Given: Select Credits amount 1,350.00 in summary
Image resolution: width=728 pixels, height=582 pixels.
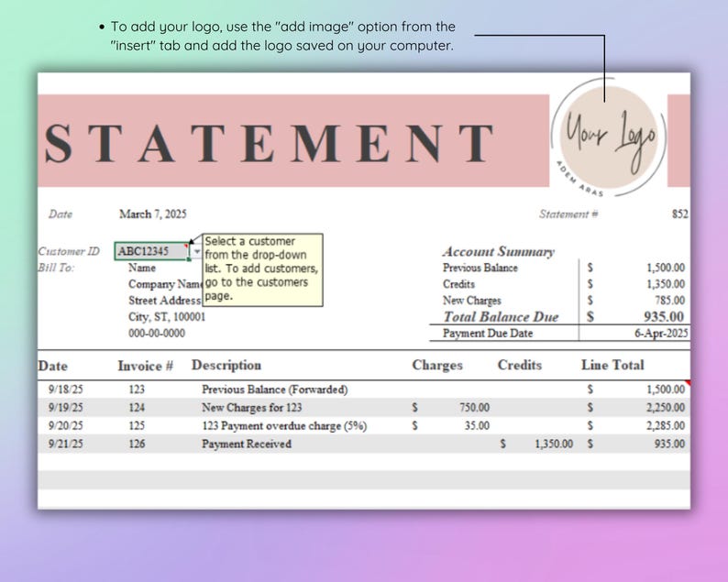Looking at the screenshot, I should pos(666,283).
